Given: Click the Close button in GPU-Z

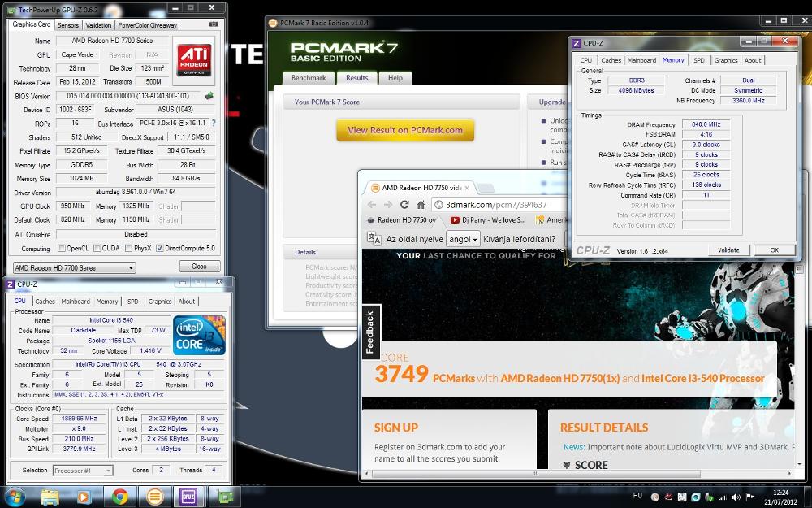Looking at the screenshot, I should click(200, 267).
